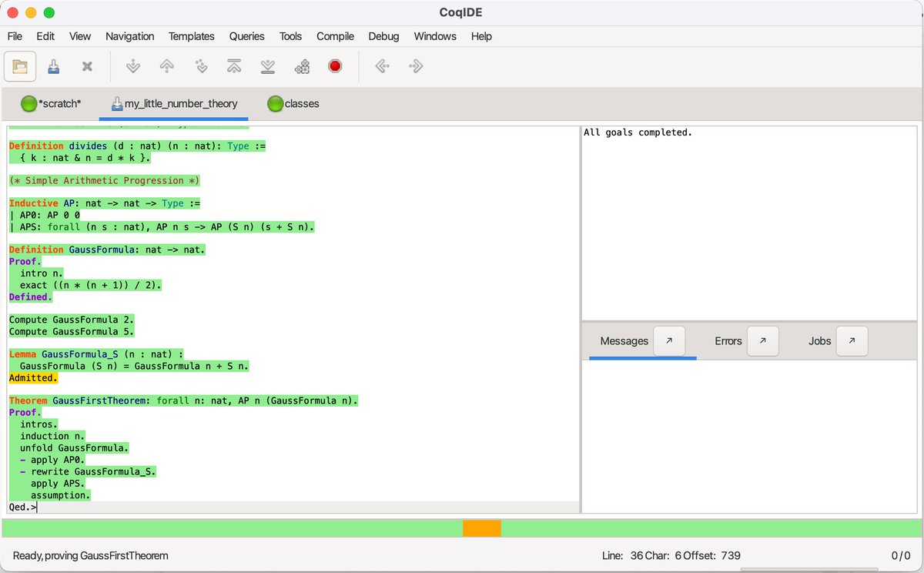924x573 pixels.
Task: Detach the Messages panel
Action: 669,340
